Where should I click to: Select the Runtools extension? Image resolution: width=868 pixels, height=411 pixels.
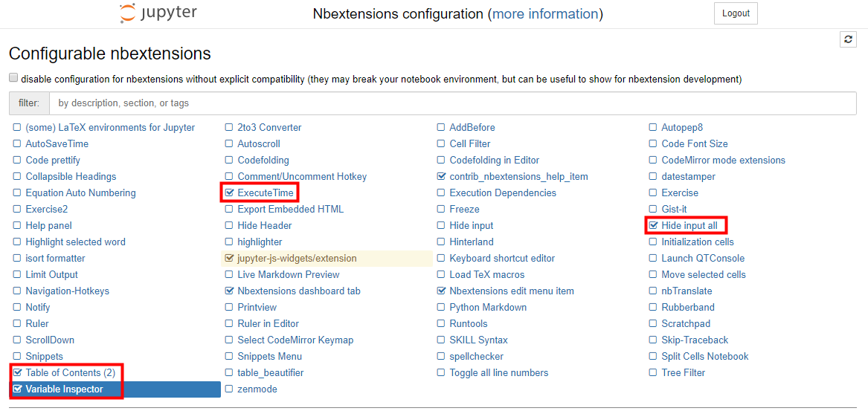point(469,323)
